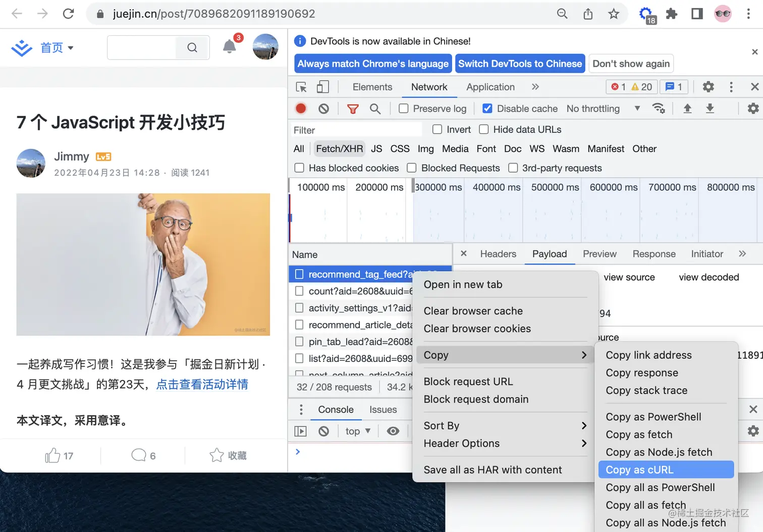The width and height of the screenshot is (763, 532).
Task: Filter requests by Fetch/XHR type
Action: [340, 149]
